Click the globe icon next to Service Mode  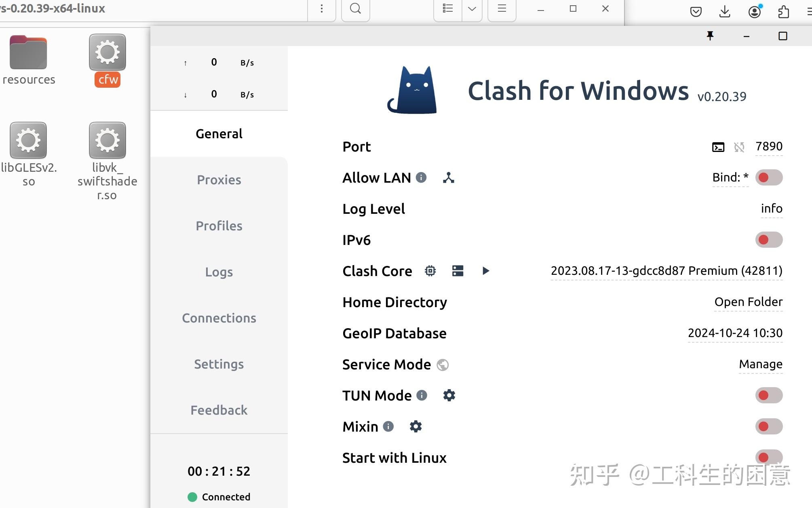pos(442,365)
